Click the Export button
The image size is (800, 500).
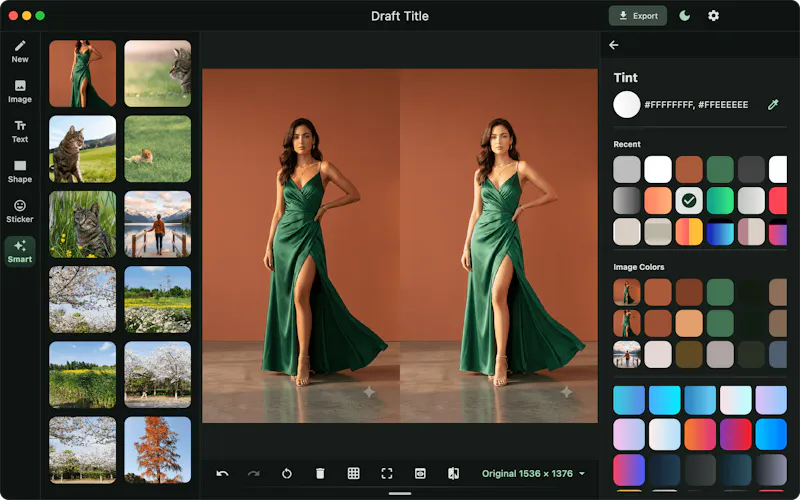tap(638, 16)
